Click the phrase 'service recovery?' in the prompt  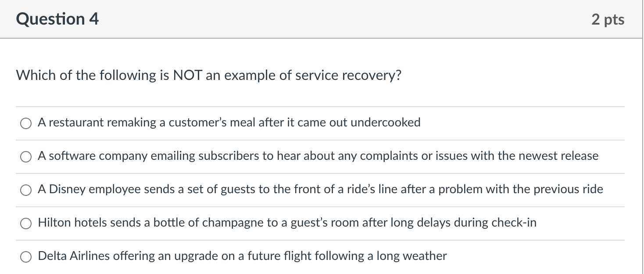click(348, 76)
